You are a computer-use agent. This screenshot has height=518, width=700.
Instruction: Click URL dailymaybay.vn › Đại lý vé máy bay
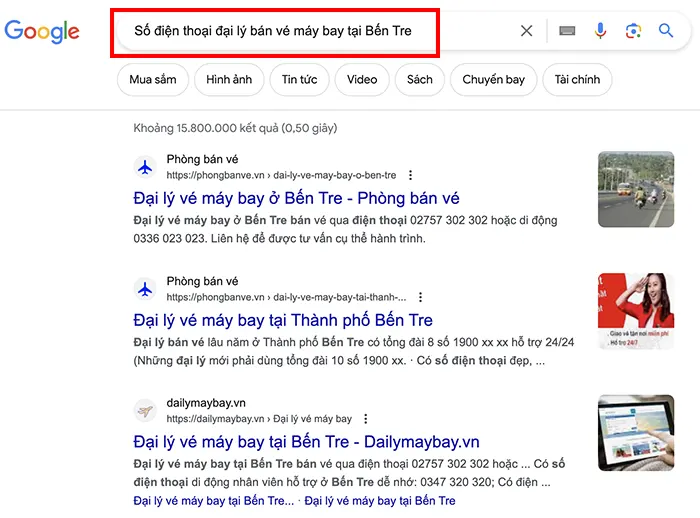point(259,419)
